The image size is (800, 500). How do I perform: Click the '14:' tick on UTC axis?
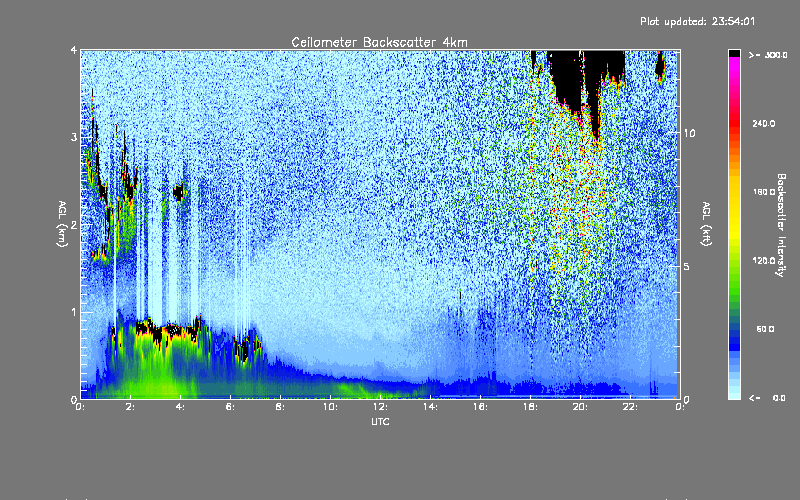point(430,407)
